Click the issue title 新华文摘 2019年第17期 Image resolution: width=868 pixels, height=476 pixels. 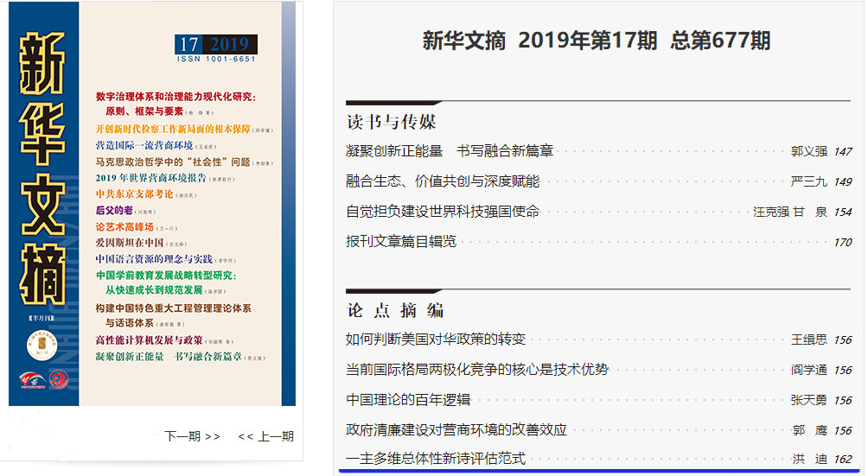point(539,41)
